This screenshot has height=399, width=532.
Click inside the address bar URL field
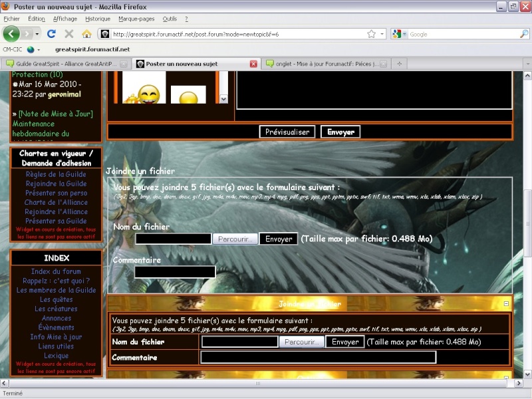click(x=237, y=34)
